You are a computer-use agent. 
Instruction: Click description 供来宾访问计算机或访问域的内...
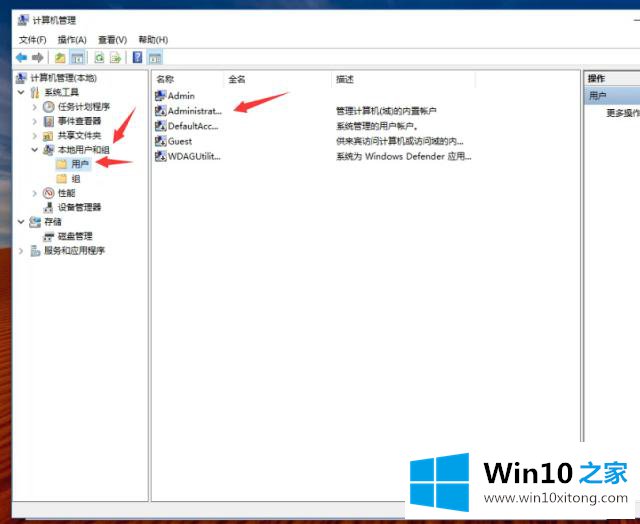[x=400, y=141]
